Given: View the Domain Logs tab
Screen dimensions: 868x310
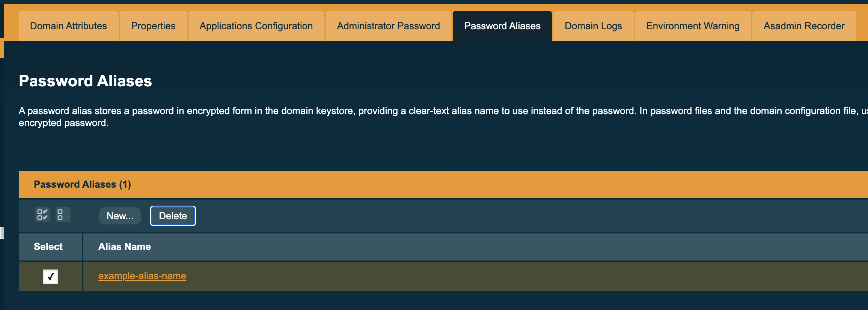Looking at the screenshot, I should (592, 26).
